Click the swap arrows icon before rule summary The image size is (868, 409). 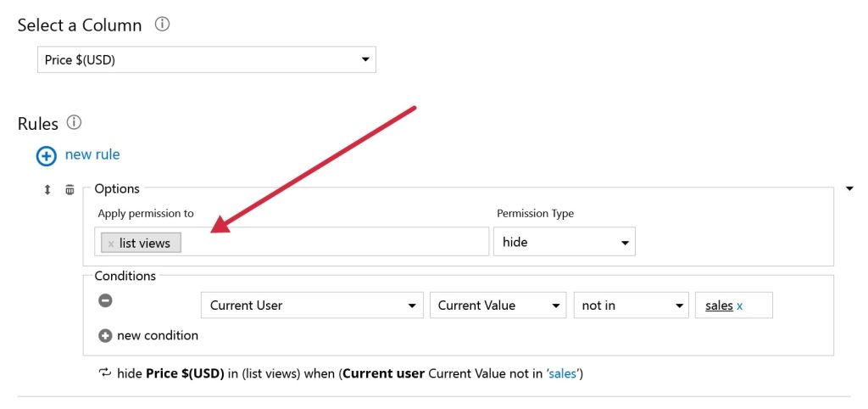coord(104,373)
